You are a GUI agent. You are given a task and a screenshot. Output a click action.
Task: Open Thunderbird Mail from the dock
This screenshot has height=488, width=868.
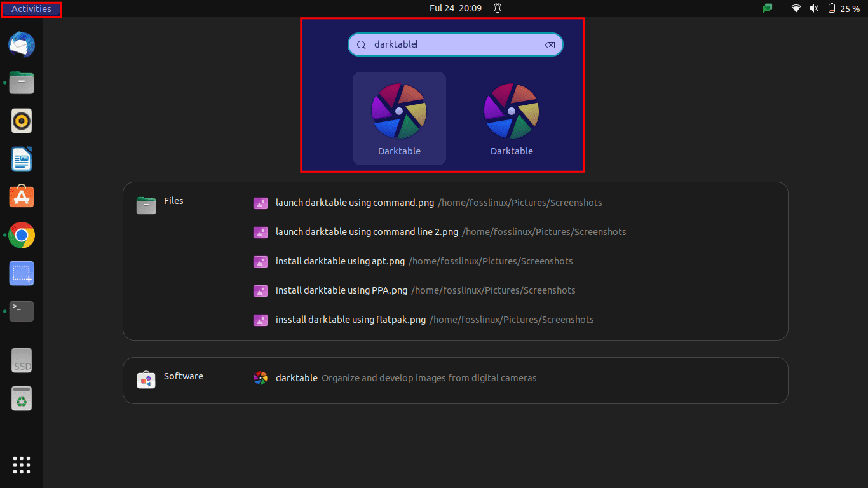coord(22,44)
